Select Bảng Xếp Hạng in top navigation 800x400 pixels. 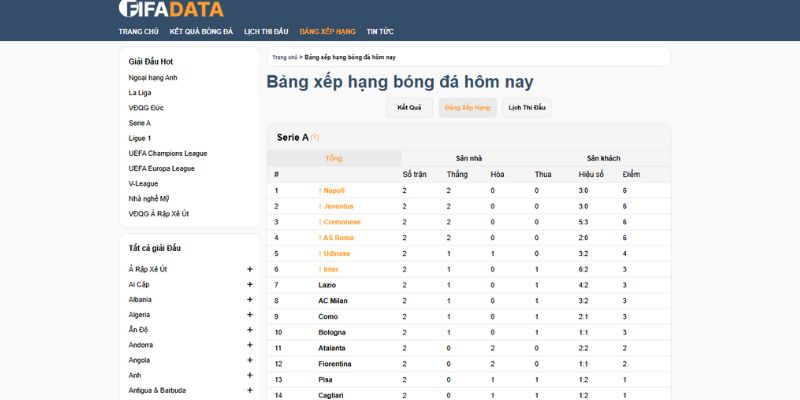[328, 32]
